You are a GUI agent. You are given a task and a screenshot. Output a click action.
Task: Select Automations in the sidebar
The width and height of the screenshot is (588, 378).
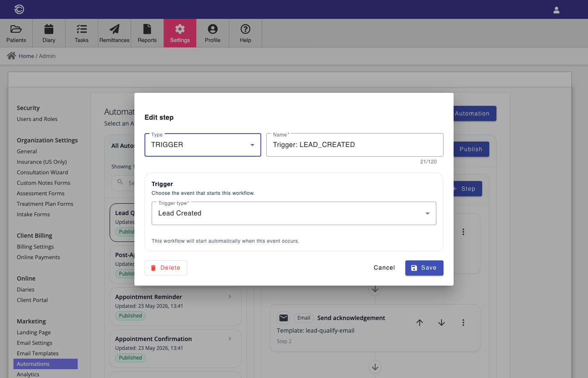pos(45,364)
